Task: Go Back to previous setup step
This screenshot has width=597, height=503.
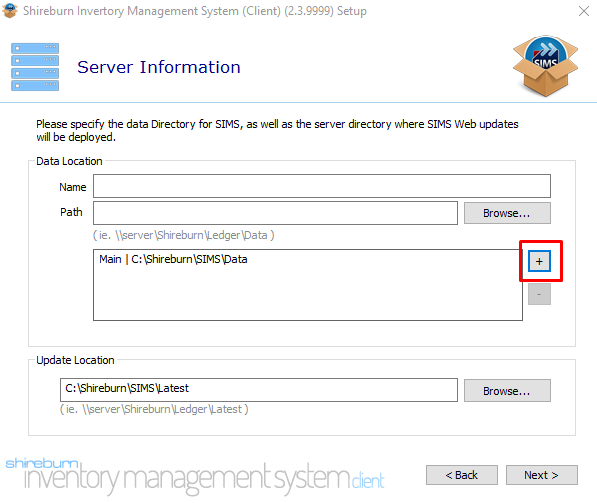Action: point(461,475)
